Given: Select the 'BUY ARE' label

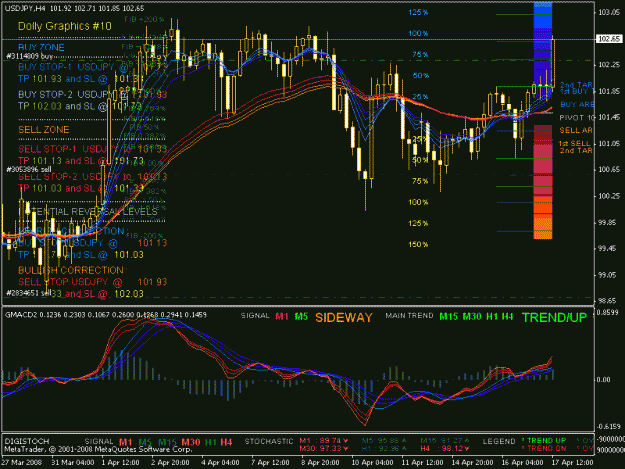Looking at the screenshot, I should (577, 104).
